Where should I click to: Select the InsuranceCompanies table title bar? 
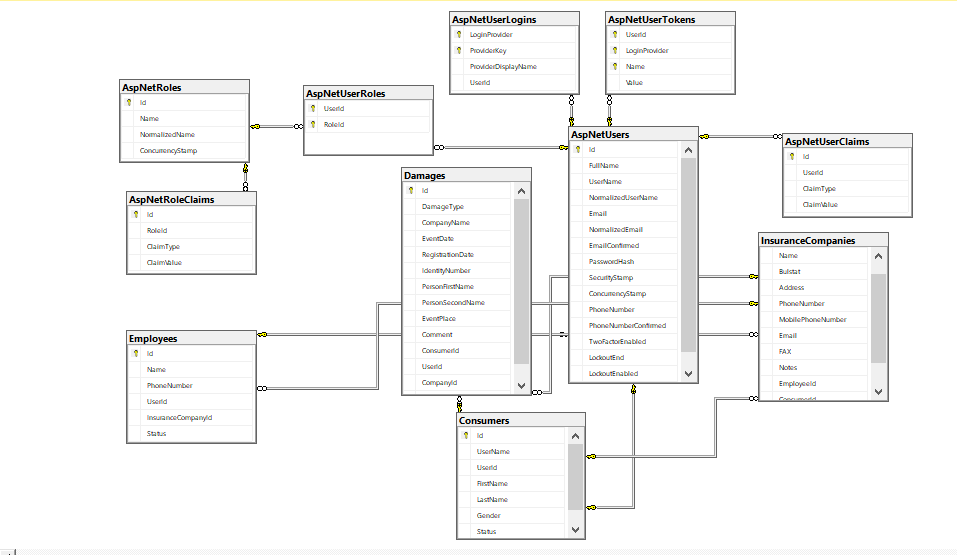[x=823, y=241]
